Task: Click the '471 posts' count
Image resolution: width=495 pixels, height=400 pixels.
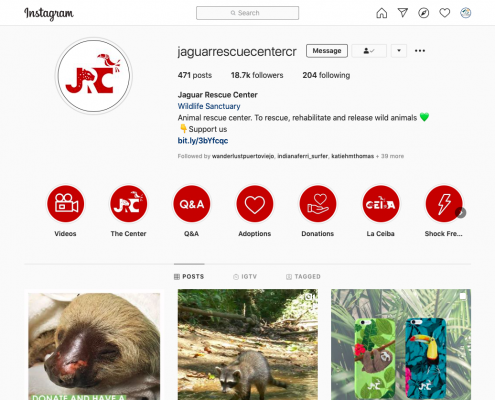Action: (195, 75)
